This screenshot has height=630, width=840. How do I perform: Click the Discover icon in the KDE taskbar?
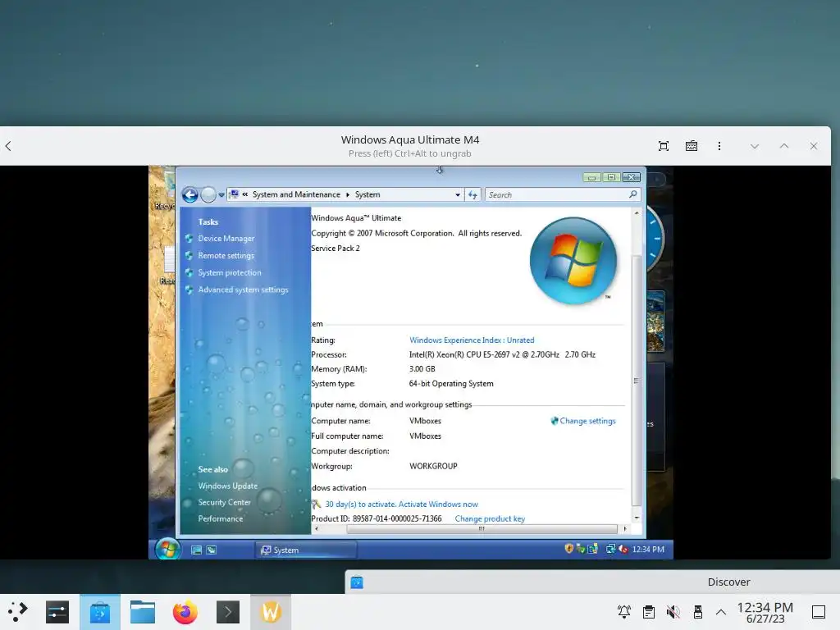(x=99, y=612)
